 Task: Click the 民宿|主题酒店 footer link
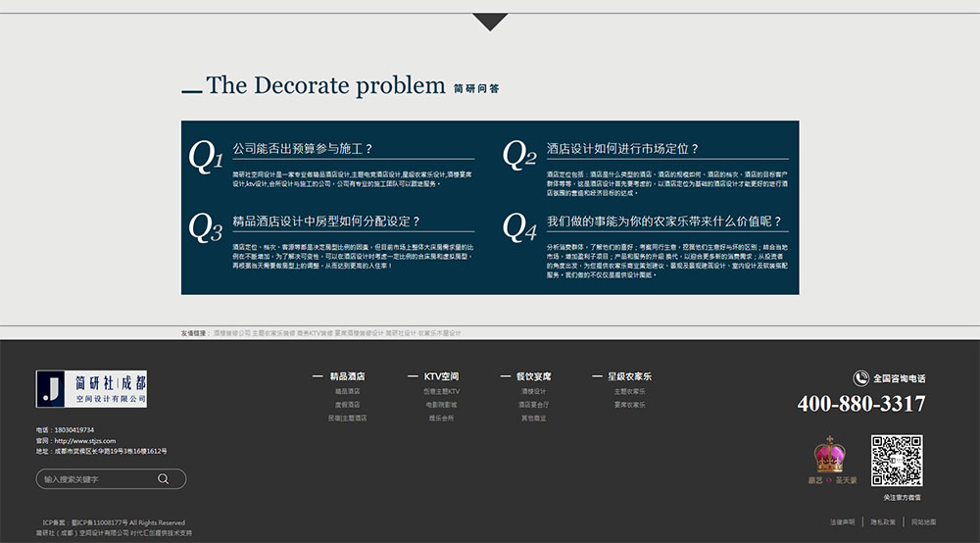[x=348, y=418]
